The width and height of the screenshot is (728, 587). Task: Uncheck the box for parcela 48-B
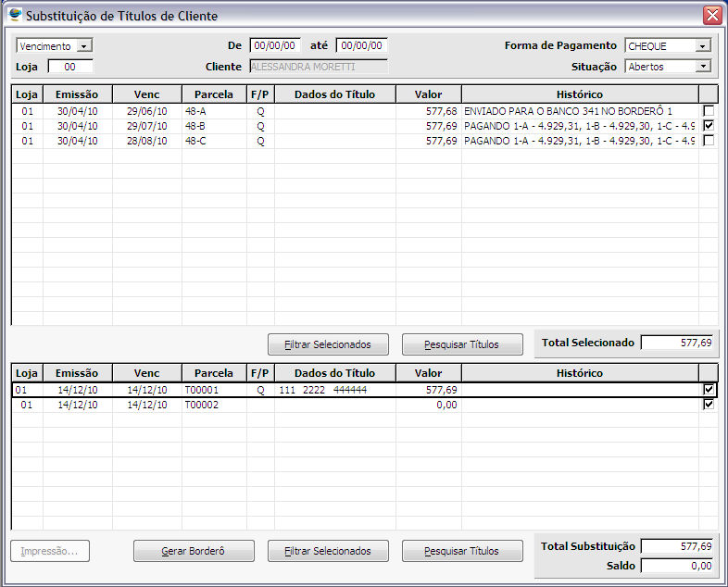[709, 126]
